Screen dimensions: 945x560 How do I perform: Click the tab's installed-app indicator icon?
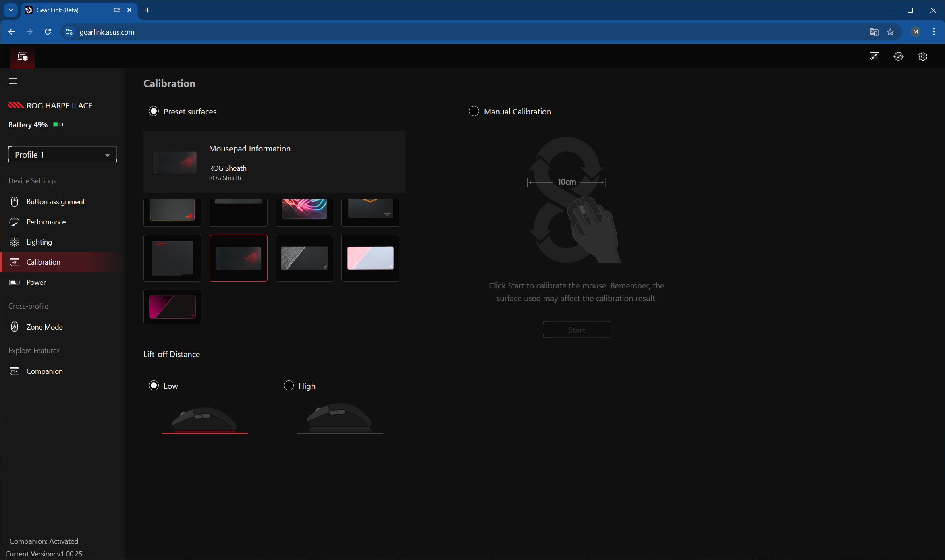pos(117,10)
